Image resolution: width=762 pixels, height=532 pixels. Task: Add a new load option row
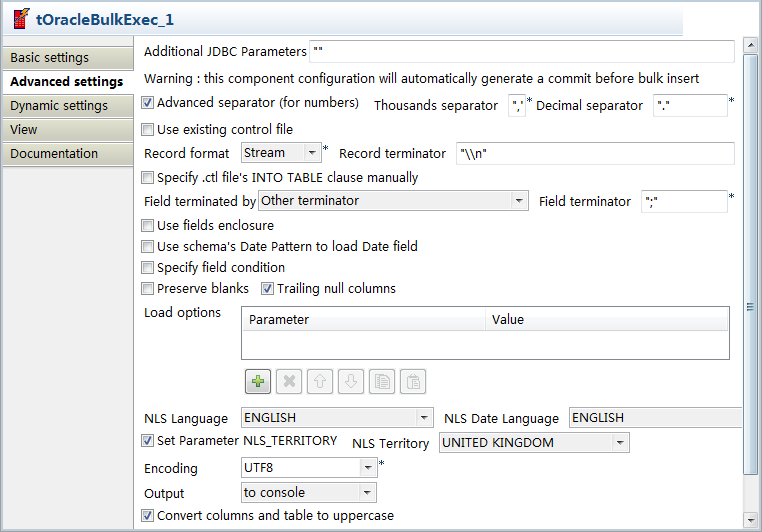(259, 381)
